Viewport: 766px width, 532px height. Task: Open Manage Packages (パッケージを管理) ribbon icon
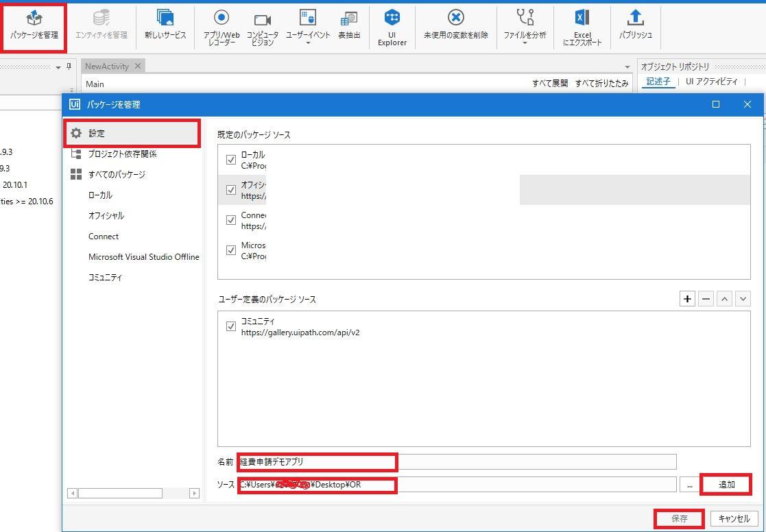point(34,26)
